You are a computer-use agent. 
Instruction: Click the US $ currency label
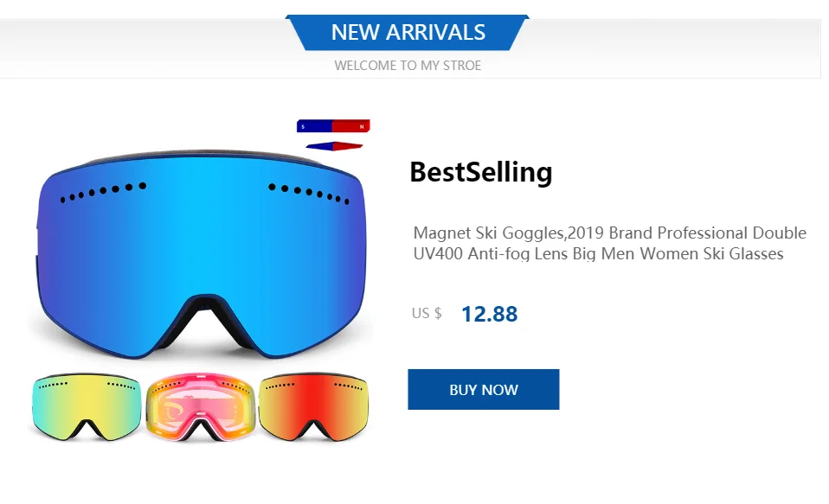point(427,313)
